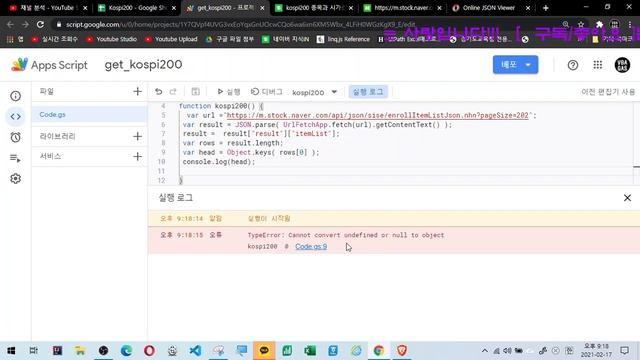640x360 pixels.
Task: Open the 구글 파일 첨부 bookmark
Action: (x=230, y=39)
